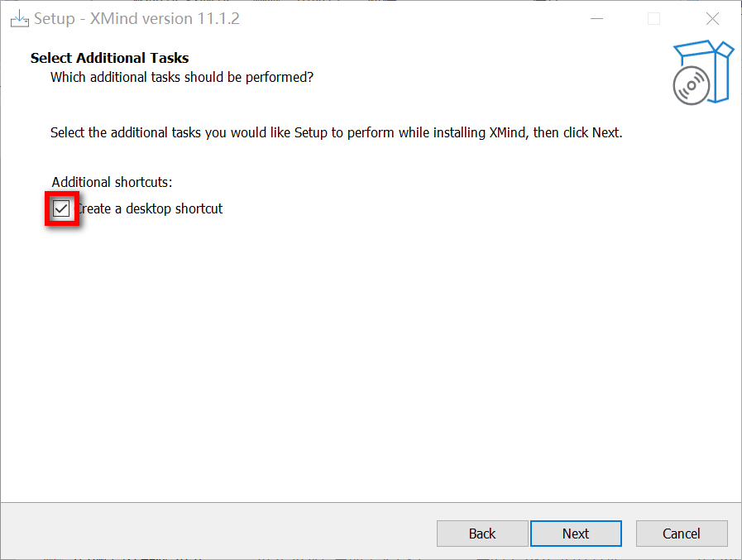742x560 pixels.
Task: Minimize the XMind Setup window
Action: tap(596, 19)
